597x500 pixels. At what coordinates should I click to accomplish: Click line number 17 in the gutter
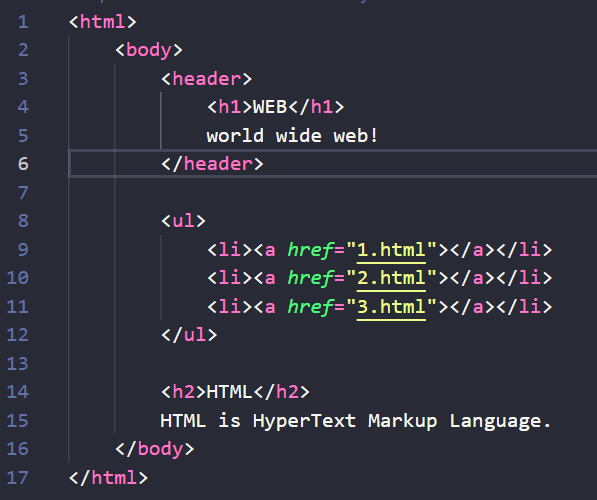[18, 478]
